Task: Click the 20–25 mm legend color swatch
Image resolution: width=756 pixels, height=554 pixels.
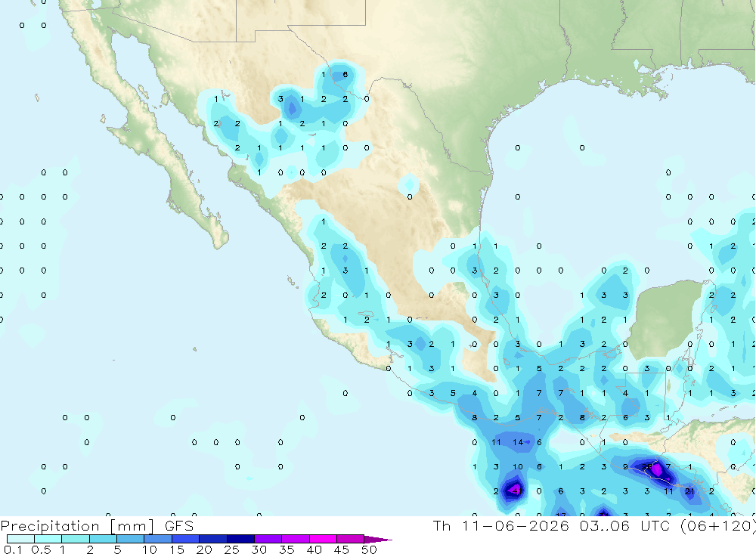Action: 213,539
